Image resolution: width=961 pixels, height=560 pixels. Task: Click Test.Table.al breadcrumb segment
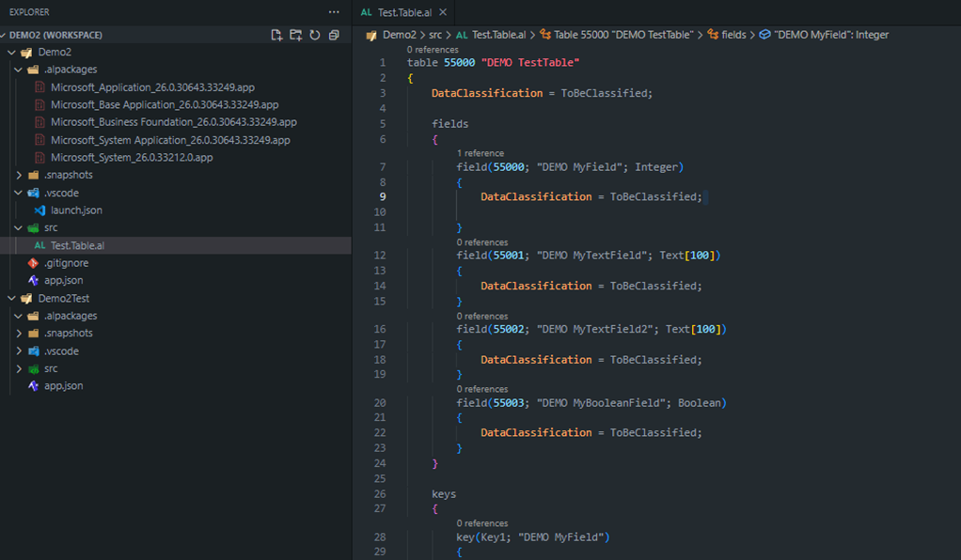coord(499,35)
